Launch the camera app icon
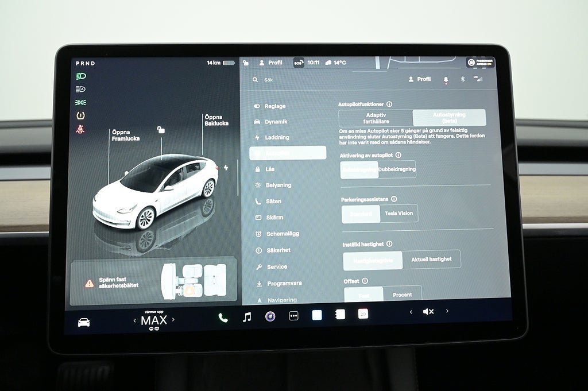Viewport: 588px width, 391px height. tap(270, 316)
